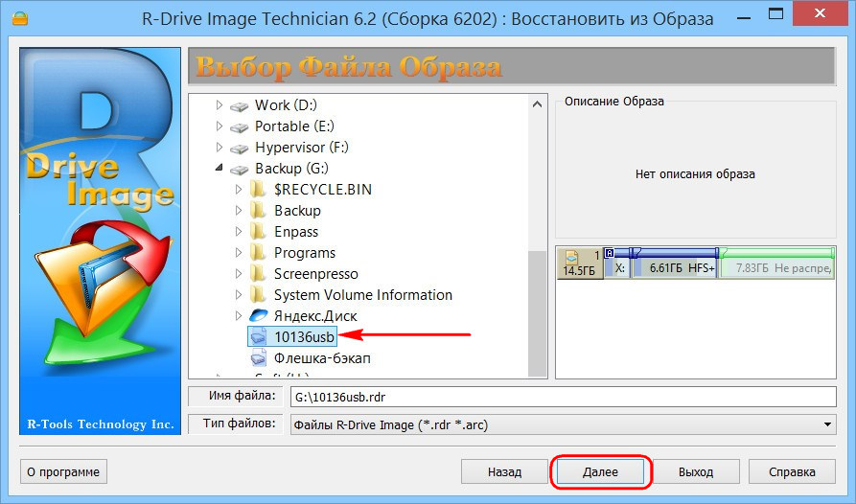Select the Work (D:) label

click(x=286, y=104)
